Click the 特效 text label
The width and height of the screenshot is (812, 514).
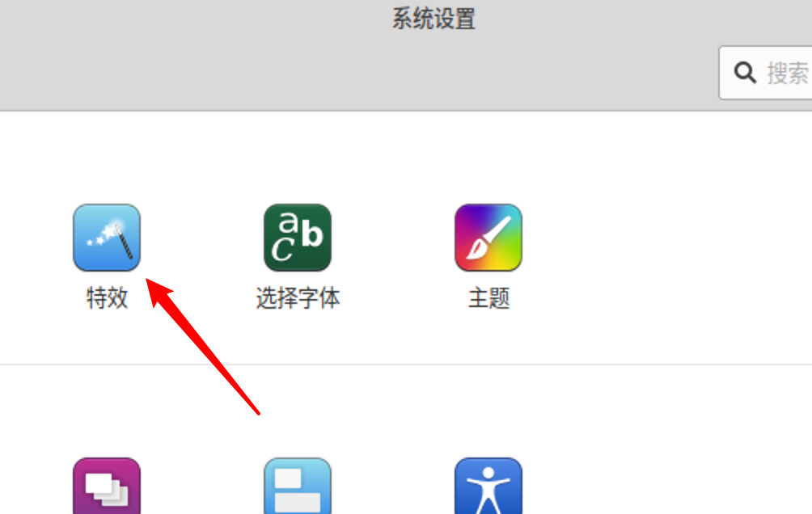[108, 298]
